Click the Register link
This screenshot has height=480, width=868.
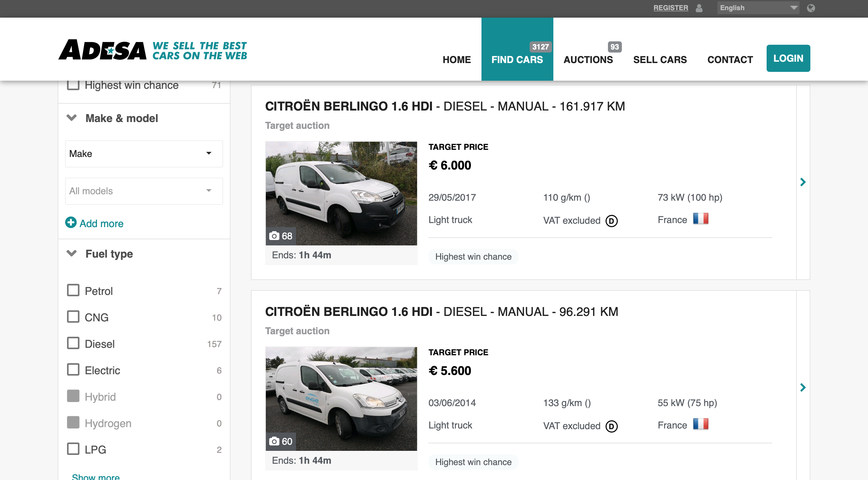pyautogui.click(x=671, y=8)
